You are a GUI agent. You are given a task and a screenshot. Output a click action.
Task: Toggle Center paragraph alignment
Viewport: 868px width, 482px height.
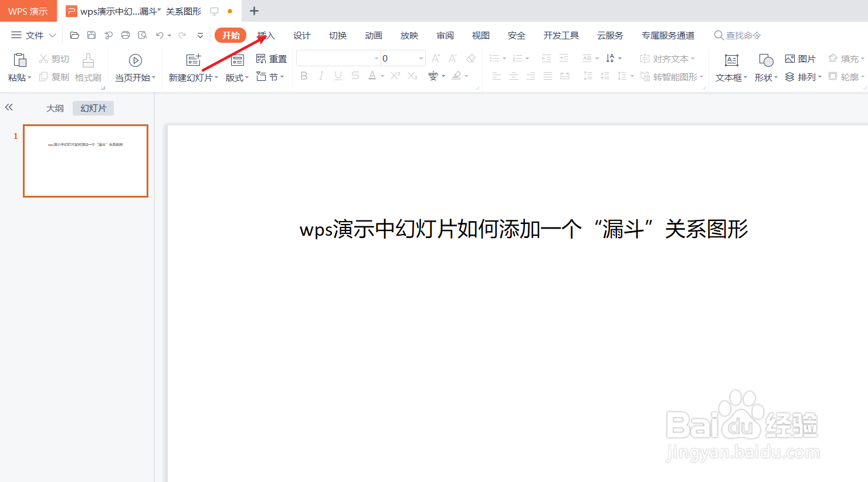tap(513, 76)
